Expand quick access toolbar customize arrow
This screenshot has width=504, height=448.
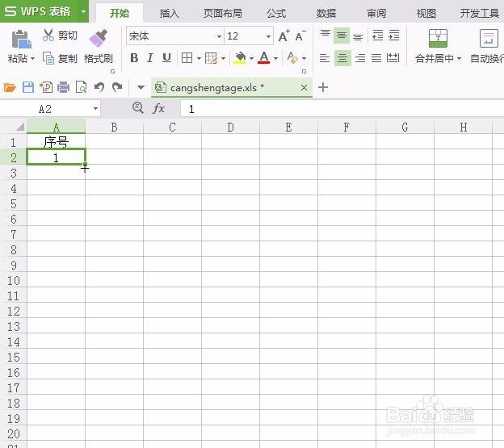[x=141, y=87]
